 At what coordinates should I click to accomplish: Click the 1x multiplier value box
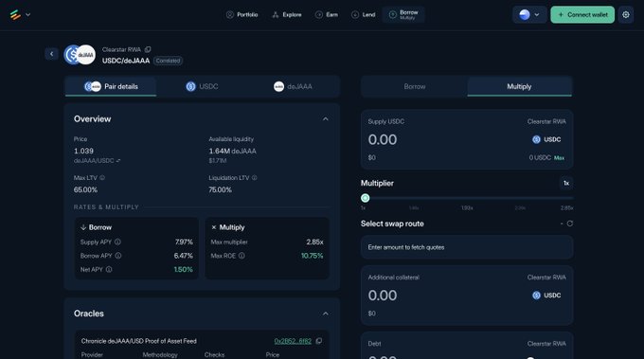tap(566, 183)
